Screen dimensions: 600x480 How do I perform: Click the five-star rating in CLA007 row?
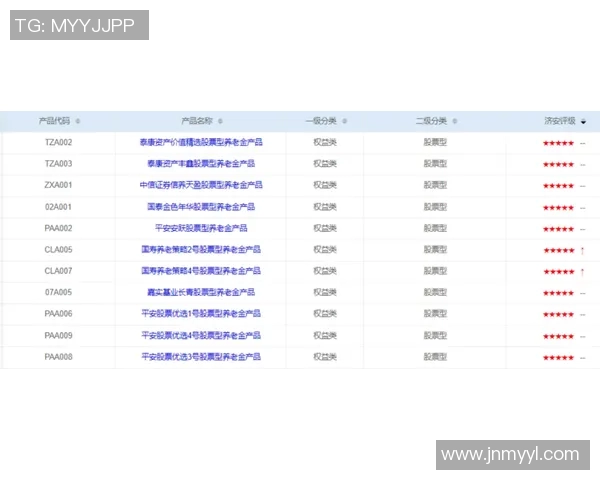point(559,272)
